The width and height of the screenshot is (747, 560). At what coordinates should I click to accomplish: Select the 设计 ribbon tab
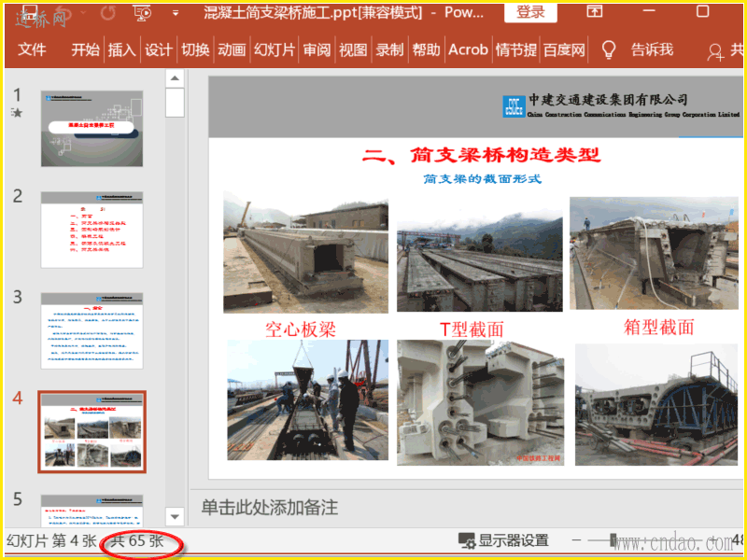pyautogui.click(x=158, y=49)
